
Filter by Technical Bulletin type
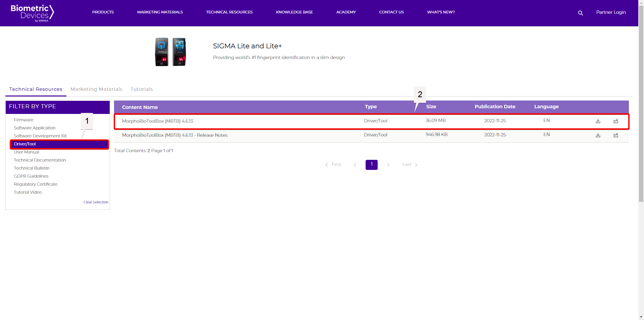click(x=32, y=168)
